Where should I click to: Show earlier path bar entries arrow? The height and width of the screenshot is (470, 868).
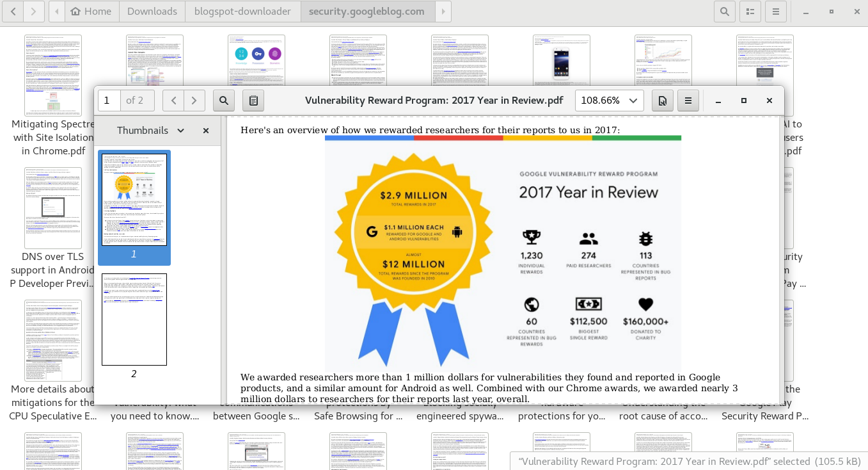coord(57,12)
